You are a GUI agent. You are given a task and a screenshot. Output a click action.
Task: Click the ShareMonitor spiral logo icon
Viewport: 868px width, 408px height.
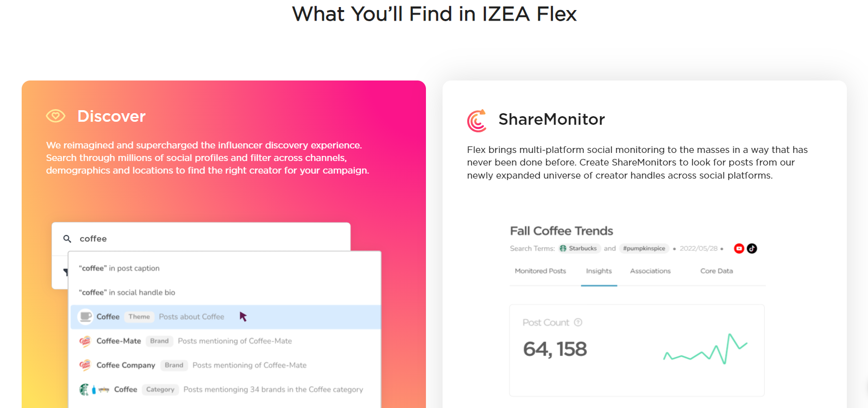point(476,121)
